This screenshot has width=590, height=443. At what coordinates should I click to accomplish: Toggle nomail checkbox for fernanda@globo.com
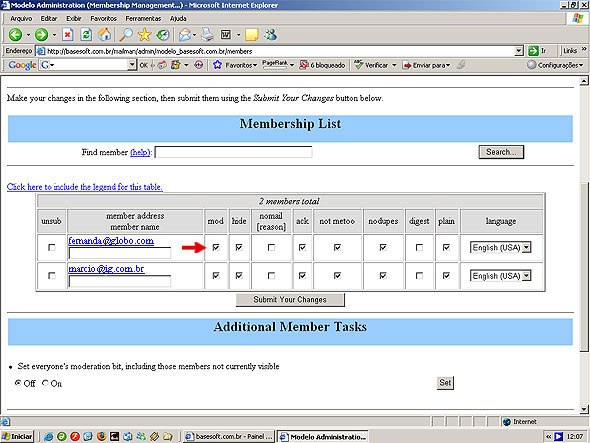(x=271, y=248)
